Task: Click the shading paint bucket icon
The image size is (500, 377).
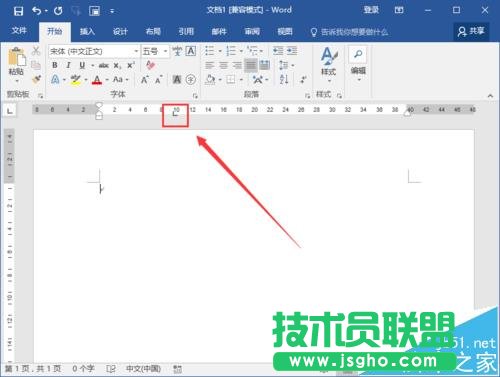Action: 210,79
